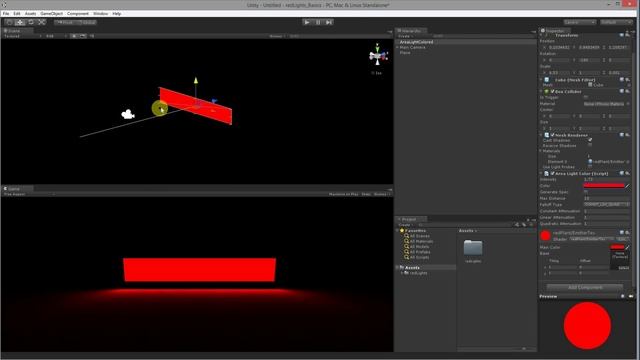This screenshot has height=360, width=640.
Task: Click the camera icon in Scene view
Action: tap(128, 114)
